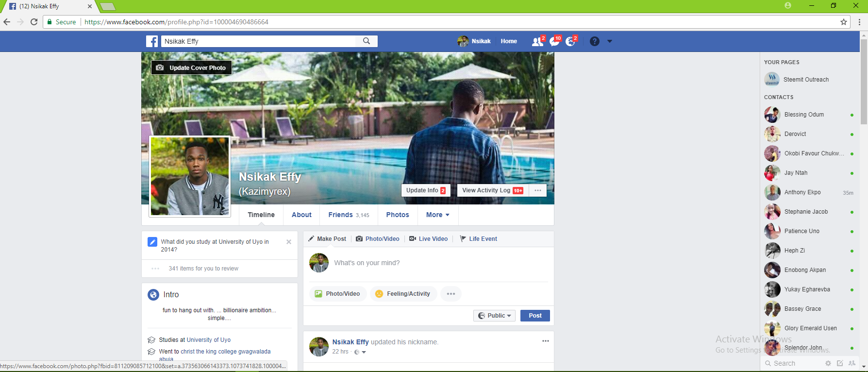This screenshot has width=868, height=372.
Task: Open Nsikak profile link in top bar
Action: point(474,41)
